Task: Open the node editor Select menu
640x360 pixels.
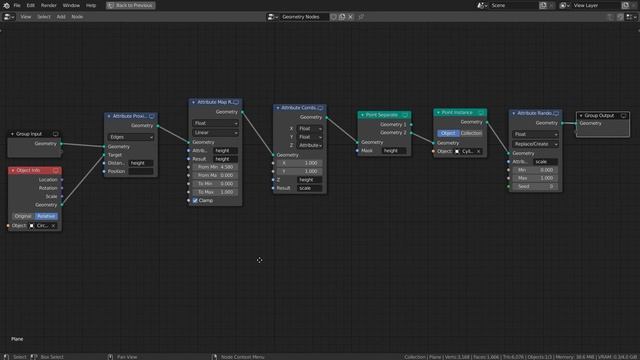Action: 44,17
